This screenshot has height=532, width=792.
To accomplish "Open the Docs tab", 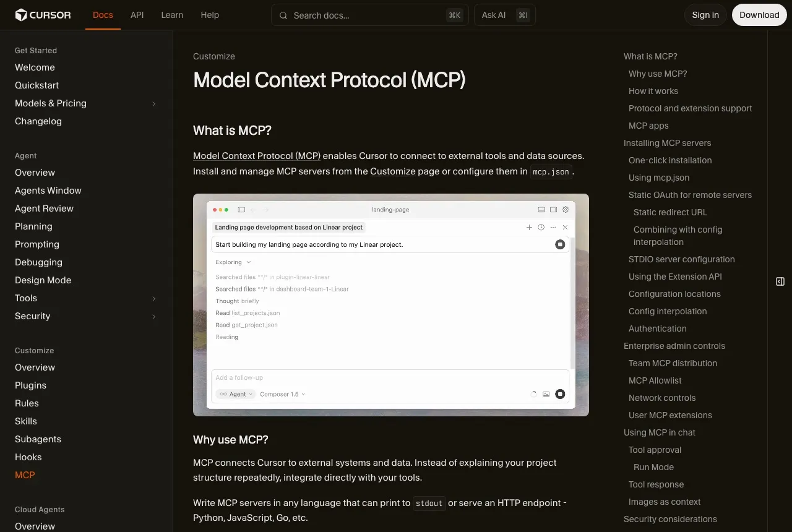I will click(x=103, y=15).
